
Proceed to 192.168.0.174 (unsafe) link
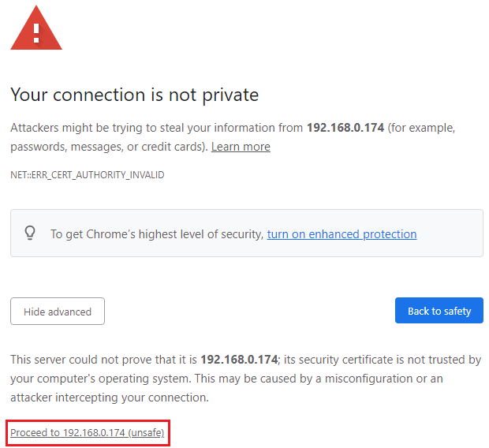tap(88, 432)
